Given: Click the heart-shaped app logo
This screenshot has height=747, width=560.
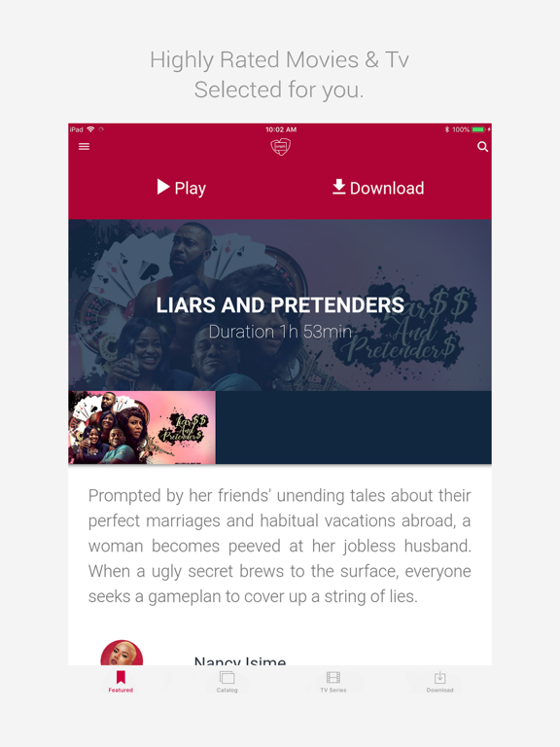Looking at the screenshot, I should point(280,147).
